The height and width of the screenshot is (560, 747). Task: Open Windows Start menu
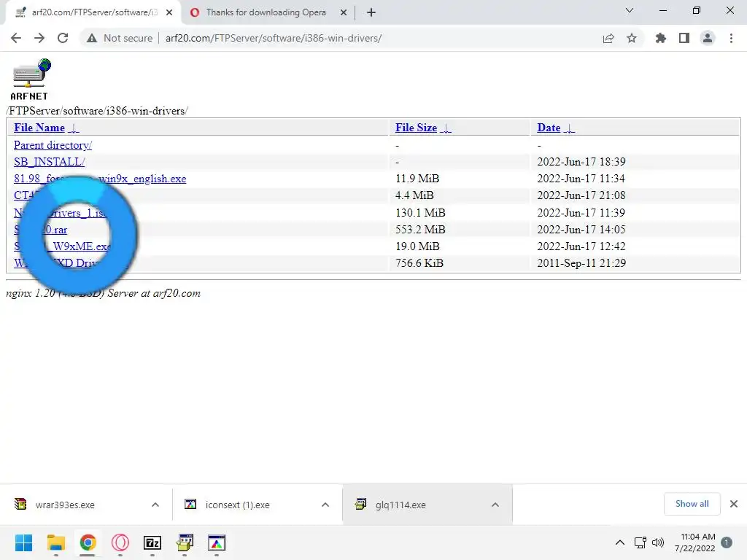coord(23,542)
